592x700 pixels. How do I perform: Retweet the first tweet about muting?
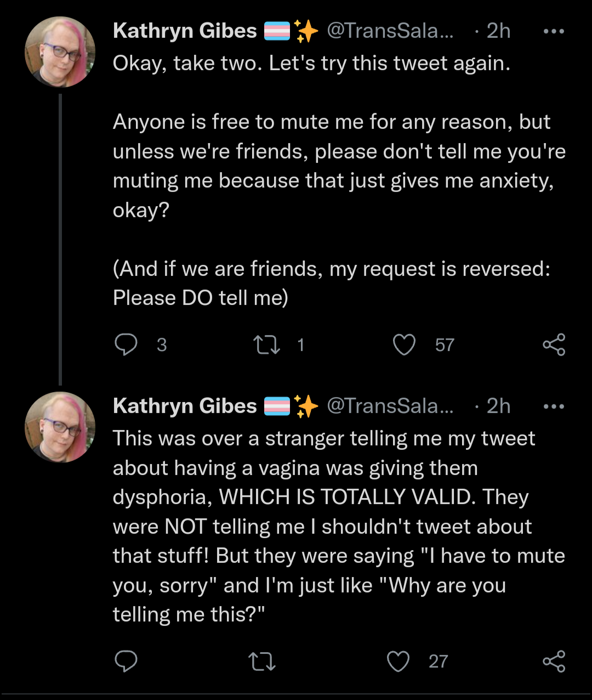click(x=266, y=345)
